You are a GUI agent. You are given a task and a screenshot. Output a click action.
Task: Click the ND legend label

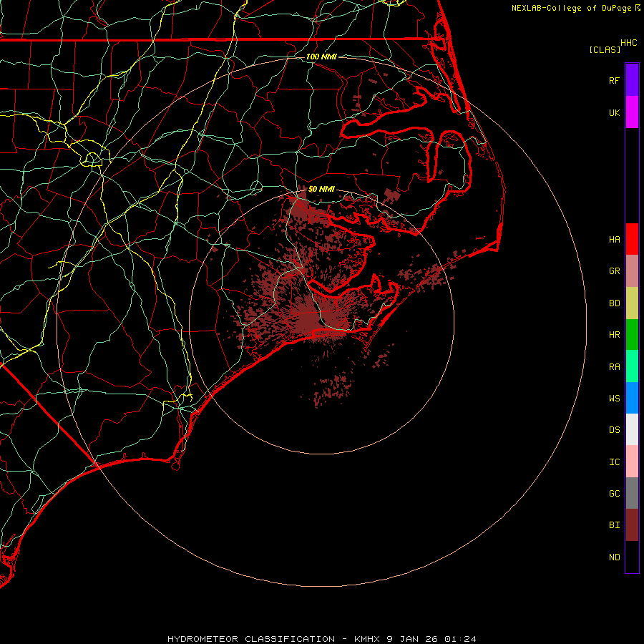615,557
